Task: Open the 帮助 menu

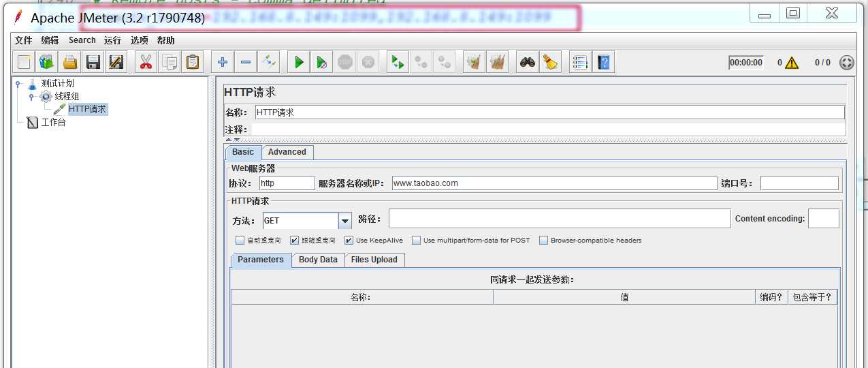Action: (165, 40)
